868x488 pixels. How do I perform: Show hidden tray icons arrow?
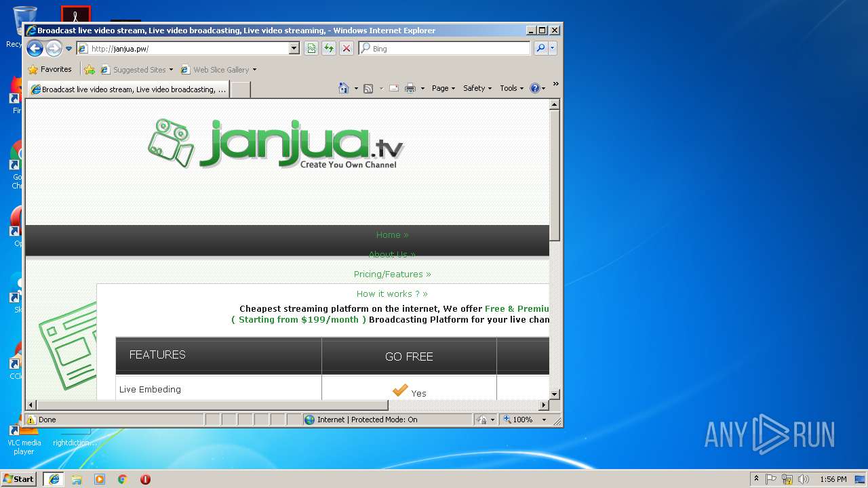pos(757,479)
